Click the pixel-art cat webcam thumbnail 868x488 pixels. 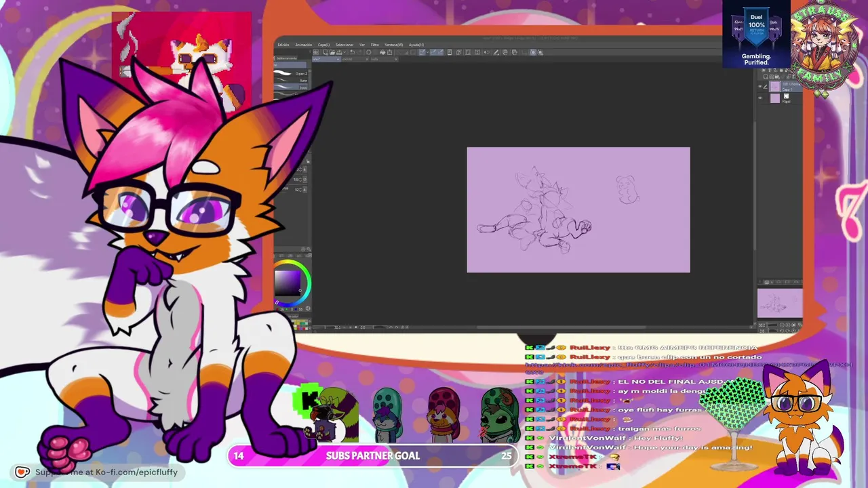[182, 61]
